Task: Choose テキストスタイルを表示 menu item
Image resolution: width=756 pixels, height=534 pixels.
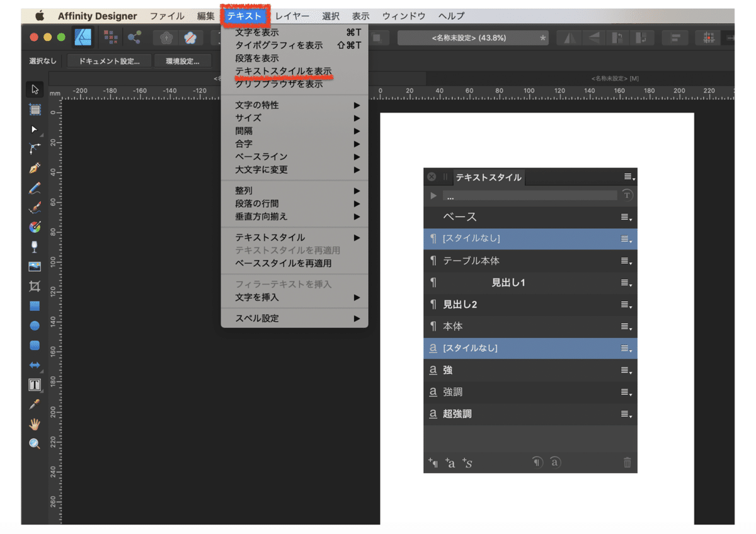Action: [294, 71]
